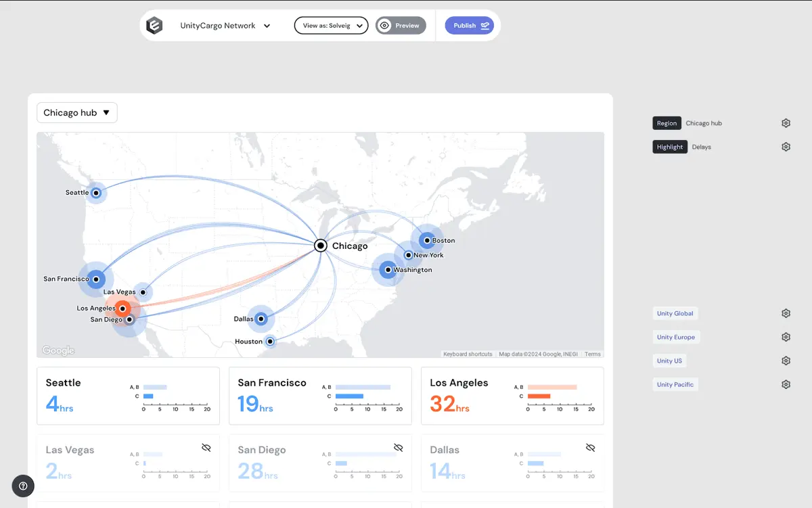812x508 pixels.
Task: Open the View as: Solveig dropdown
Action: pyautogui.click(x=332, y=26)
